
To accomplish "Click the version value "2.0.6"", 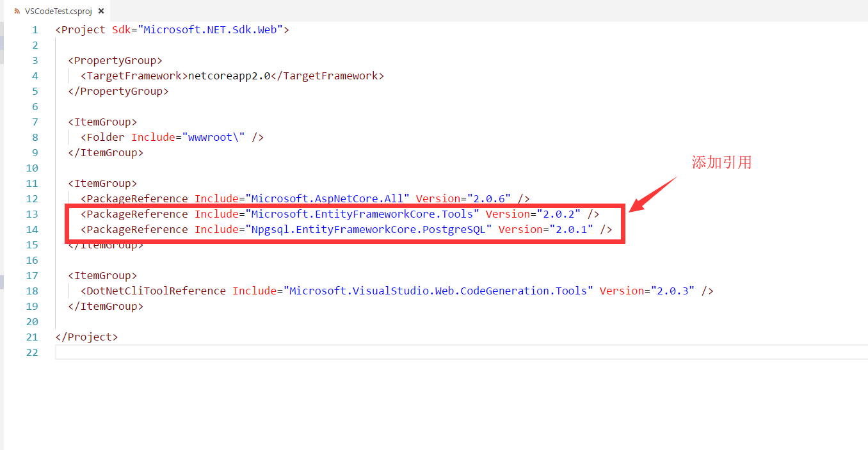I will click(x=489, y=199).
